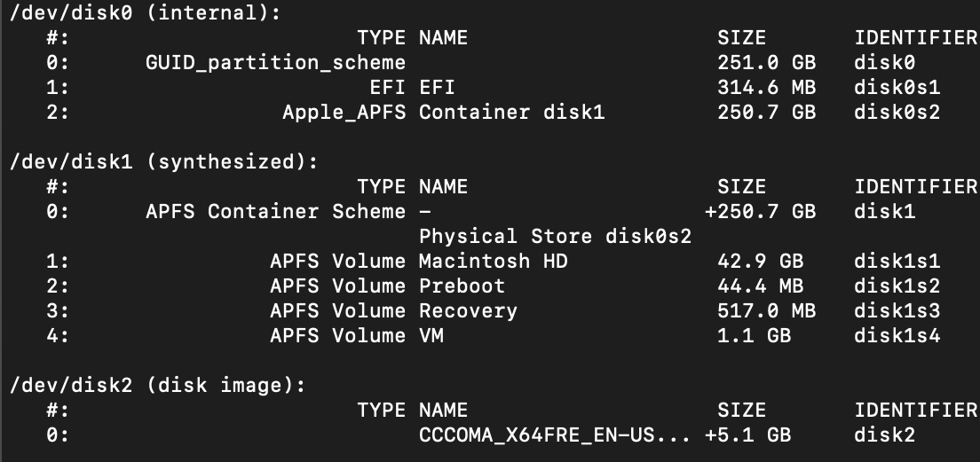Click the 250.7 GB size of disk0s2
The width and height of the screenshot is (980, 462).
tap(766, 113)
